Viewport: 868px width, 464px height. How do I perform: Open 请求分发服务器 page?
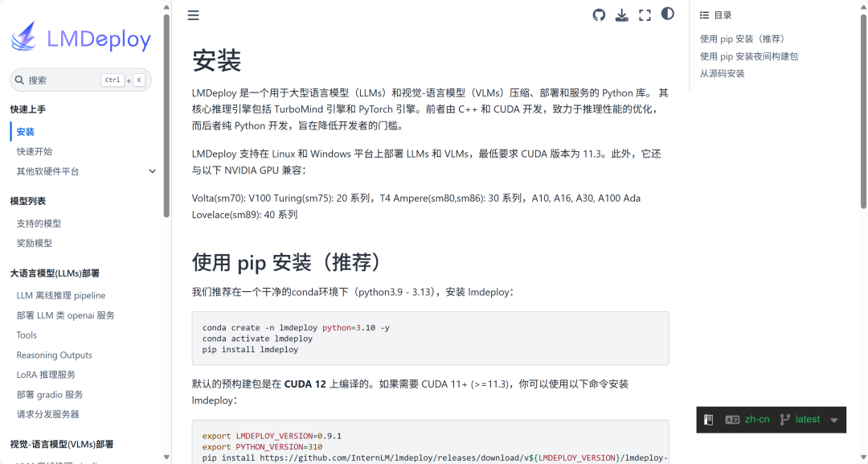point(47,414)
